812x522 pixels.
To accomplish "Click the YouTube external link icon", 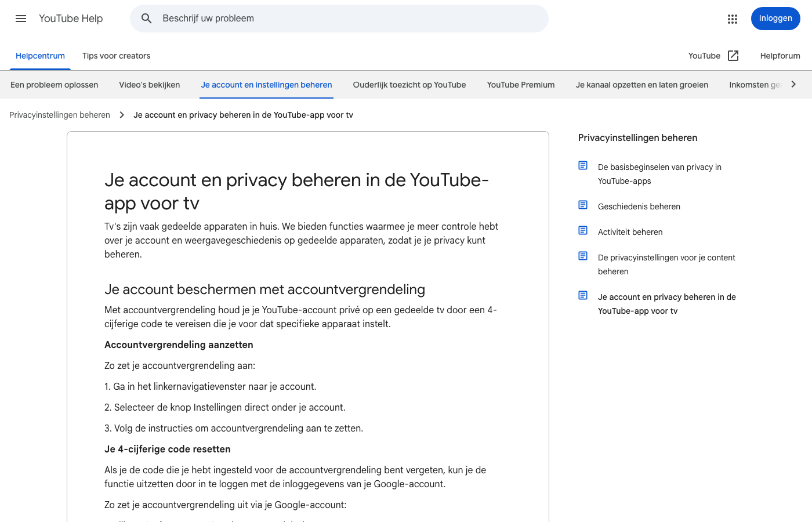I will tap(733, 56).
